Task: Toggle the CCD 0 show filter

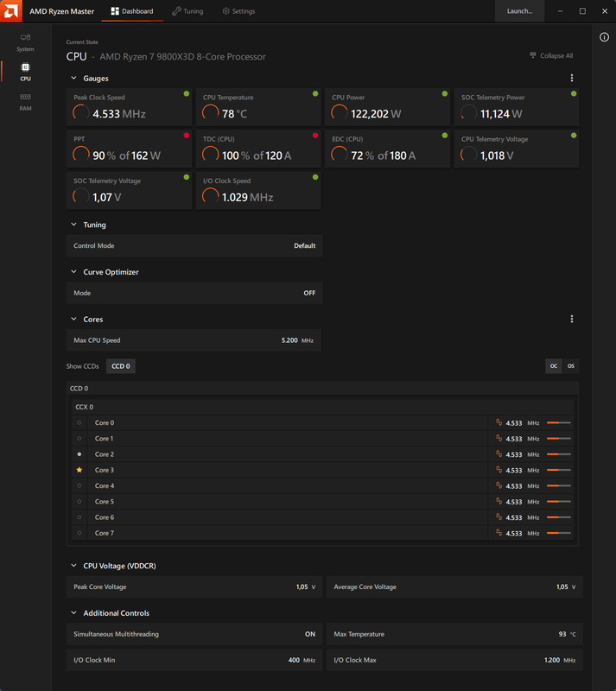Action: point(120,366)
